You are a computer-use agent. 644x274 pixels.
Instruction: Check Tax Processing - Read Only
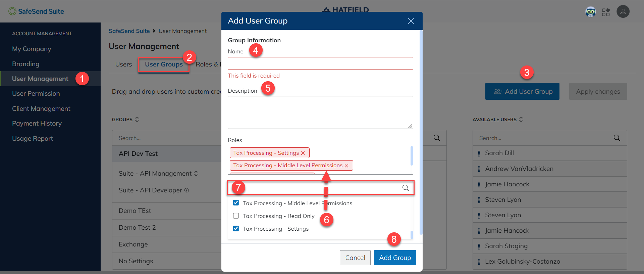coord(236,216)
